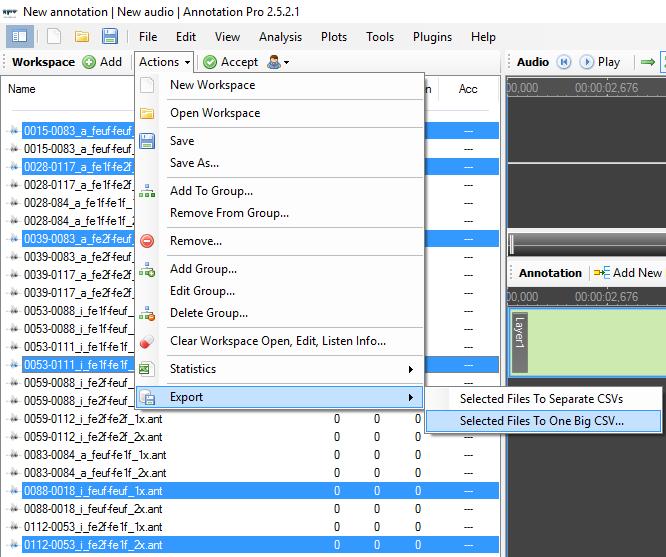
Task: Select Add To Group... entry
Action: pos(279,191)
